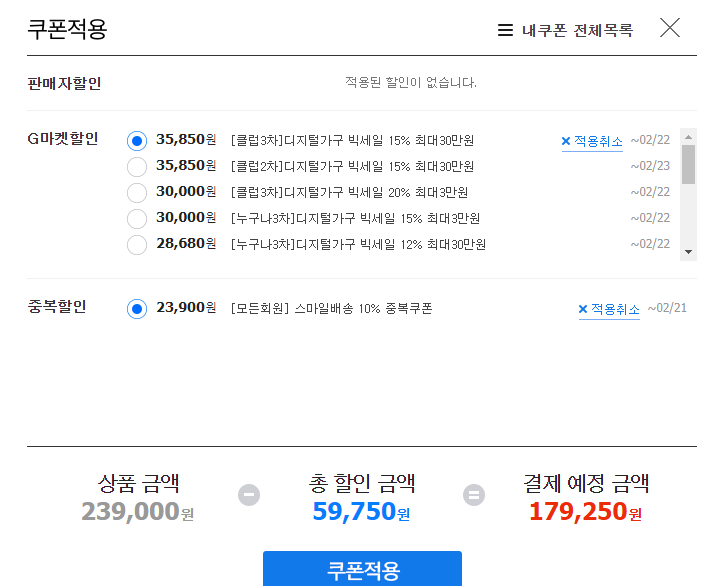Open 내쿠폰 전체목록 link
Viewport: 720px width, 586px height.
(578, 30)
